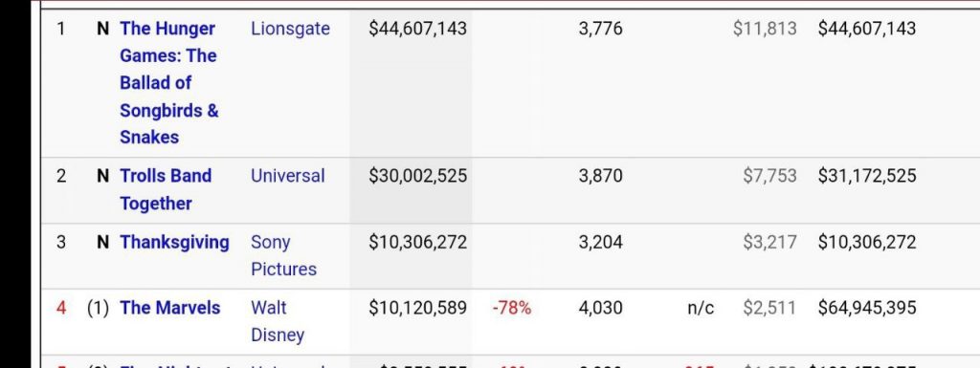Open the Trolls Band Together movie link
The image size is (980, 368).
click(166, 189)
